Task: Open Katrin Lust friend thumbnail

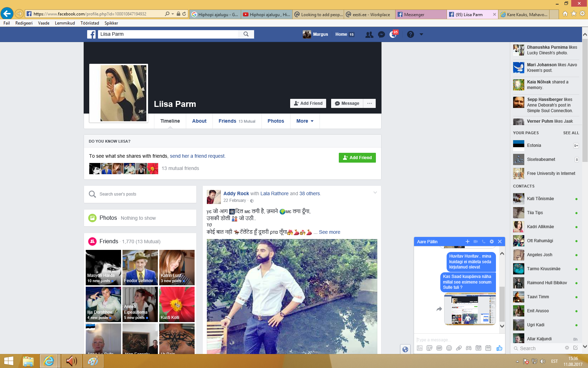Action: (x=177, y=267)
